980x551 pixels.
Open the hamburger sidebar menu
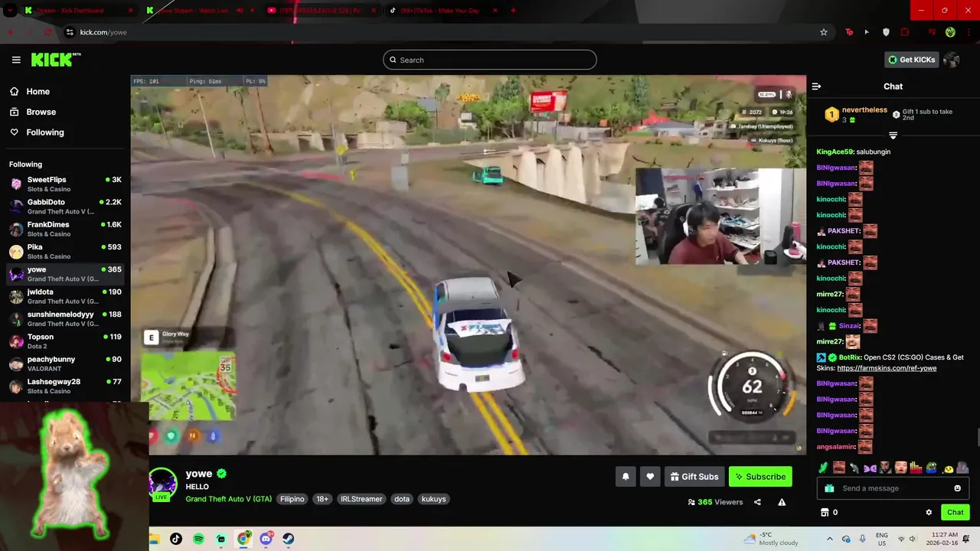click(16, 60)
